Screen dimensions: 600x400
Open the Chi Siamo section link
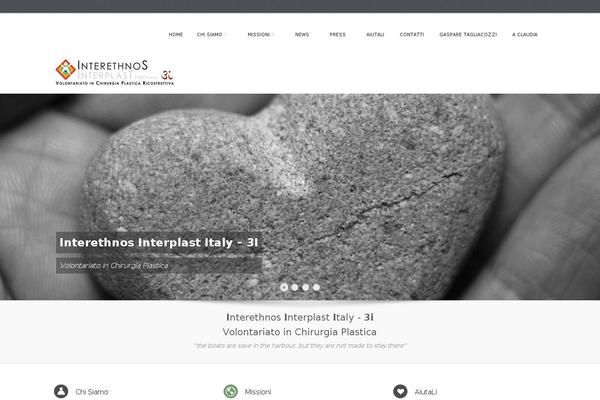[92, 392]
